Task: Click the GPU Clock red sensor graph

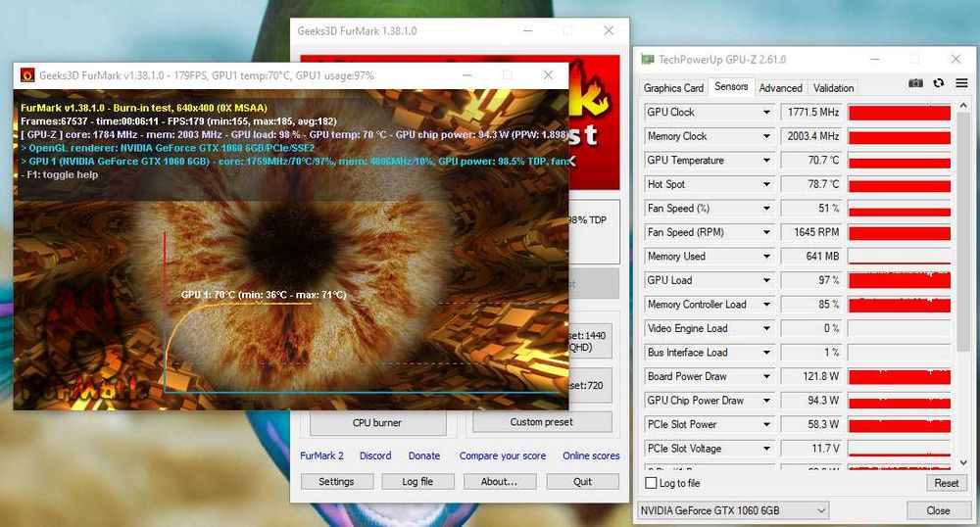Action: pos(900,113)
